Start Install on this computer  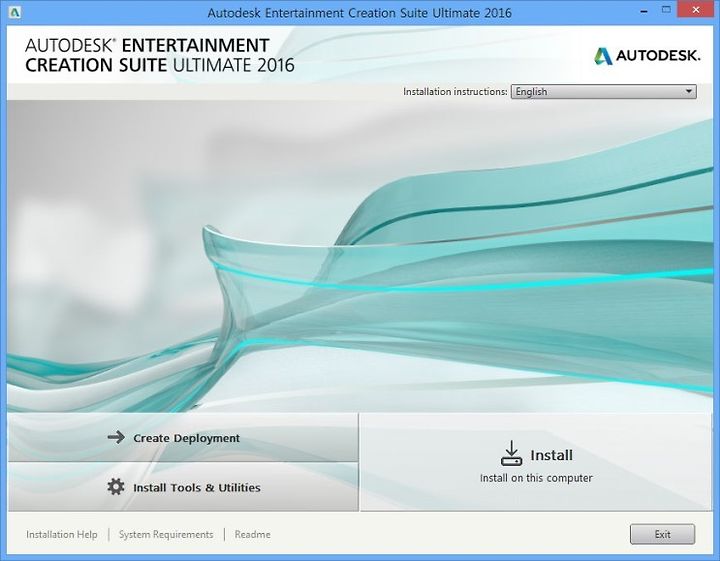[535, 462]
